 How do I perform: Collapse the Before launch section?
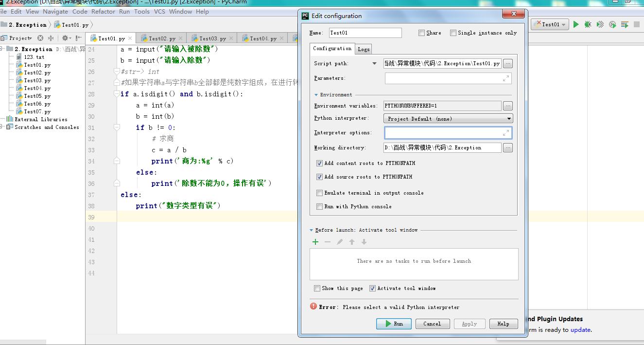tap(312, 230)
